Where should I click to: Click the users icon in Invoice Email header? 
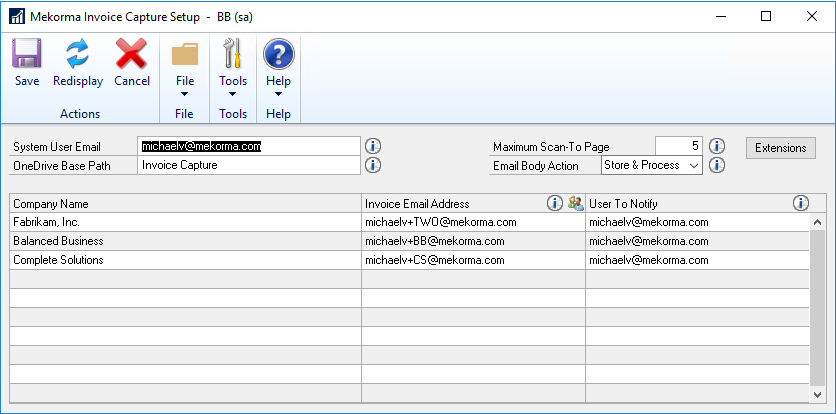point(575,203)
